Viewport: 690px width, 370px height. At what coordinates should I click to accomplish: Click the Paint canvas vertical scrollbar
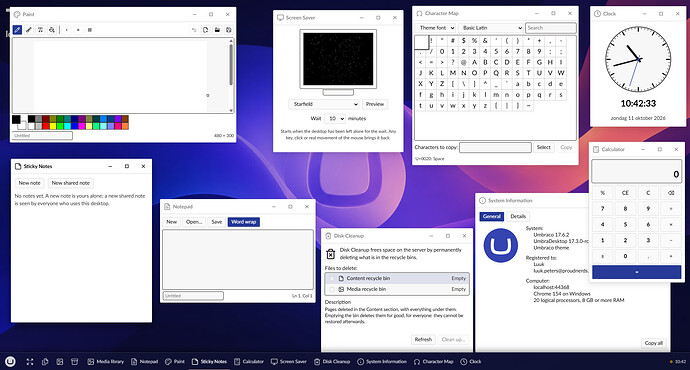pyautogui.click(x=231, y=75)
